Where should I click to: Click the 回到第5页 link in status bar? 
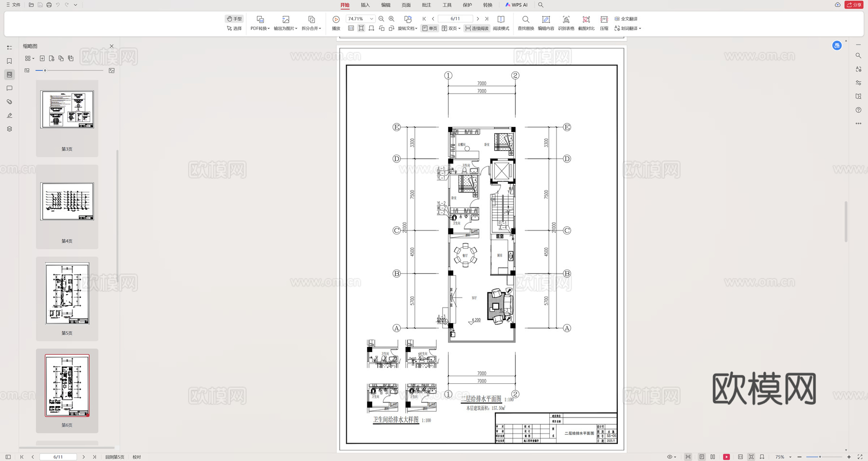116,457
